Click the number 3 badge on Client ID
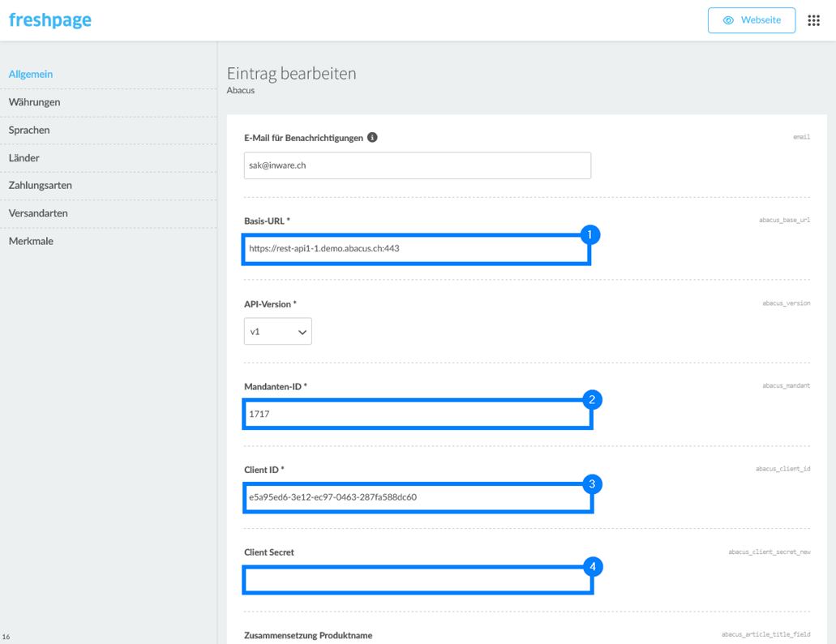This screenshot has height=644, width=836. 592,484
